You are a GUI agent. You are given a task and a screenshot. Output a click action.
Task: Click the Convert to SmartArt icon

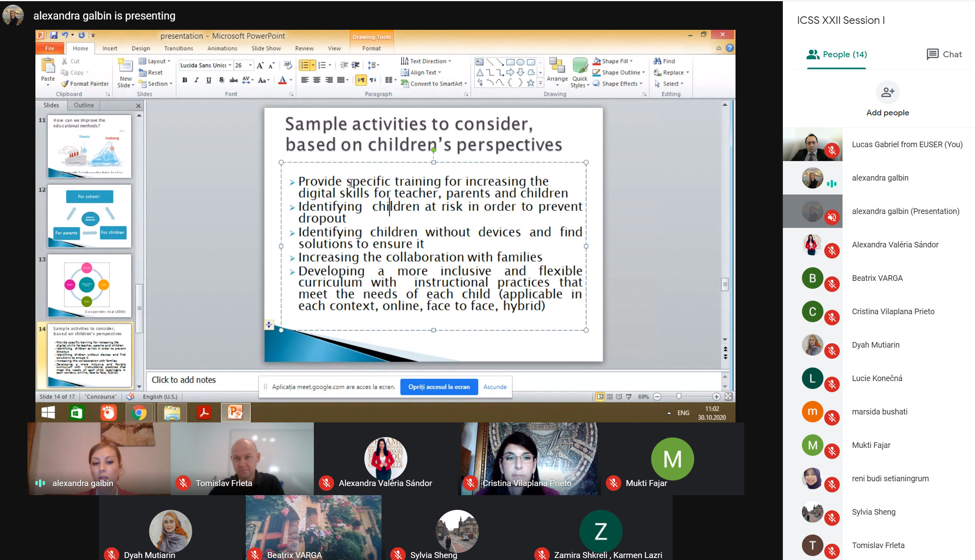(x=405, y=84)
